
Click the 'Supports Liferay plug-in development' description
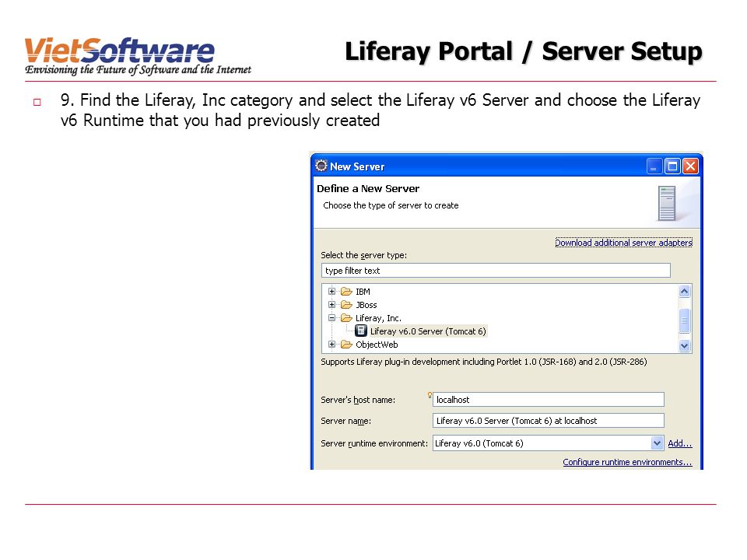483,362
